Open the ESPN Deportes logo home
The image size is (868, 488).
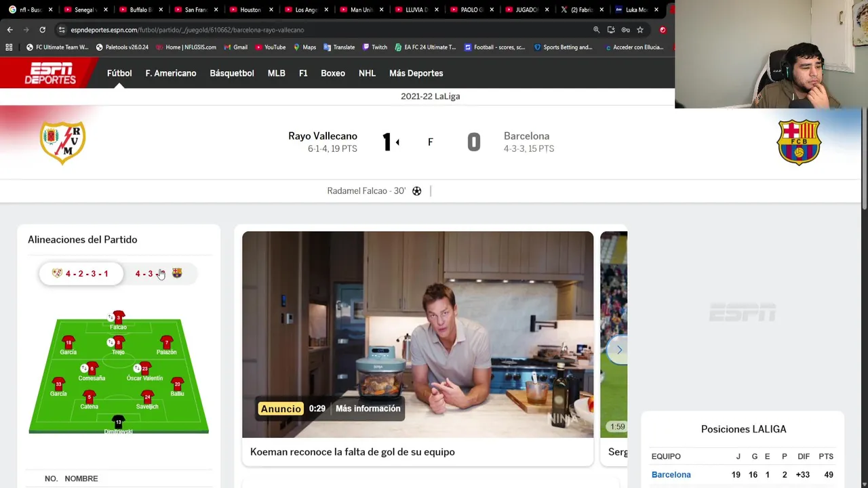click(x=50, y=73)
